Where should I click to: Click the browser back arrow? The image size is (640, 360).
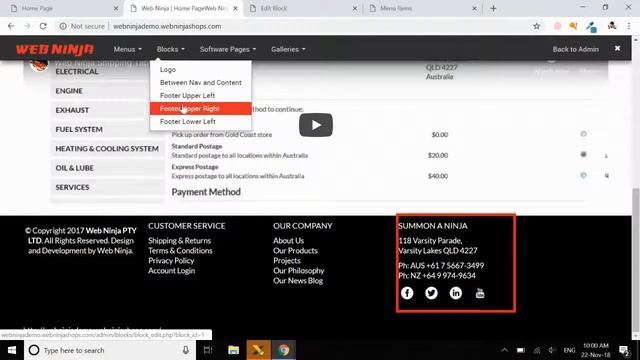(11, 26)
